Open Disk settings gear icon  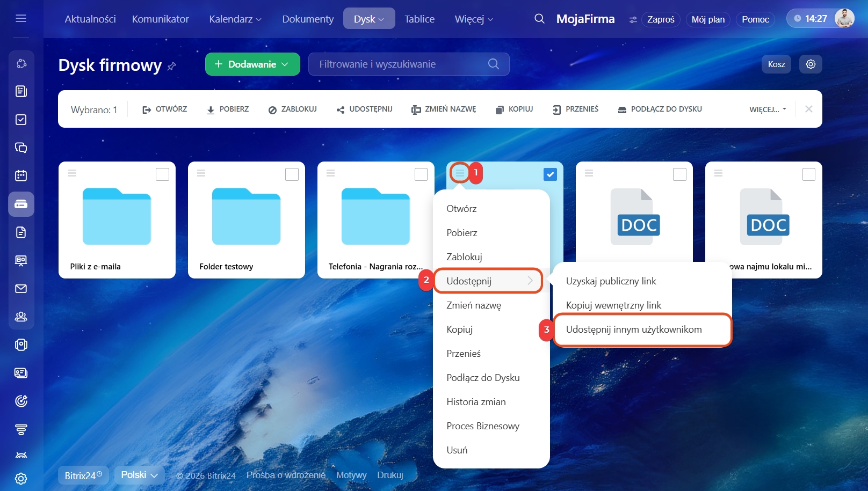811,64
